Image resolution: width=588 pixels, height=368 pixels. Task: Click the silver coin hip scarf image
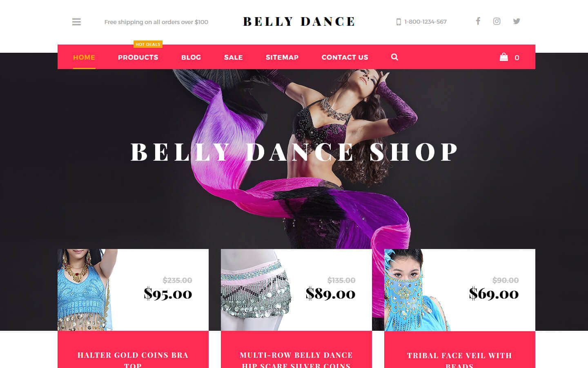click(x=256, y=290)
